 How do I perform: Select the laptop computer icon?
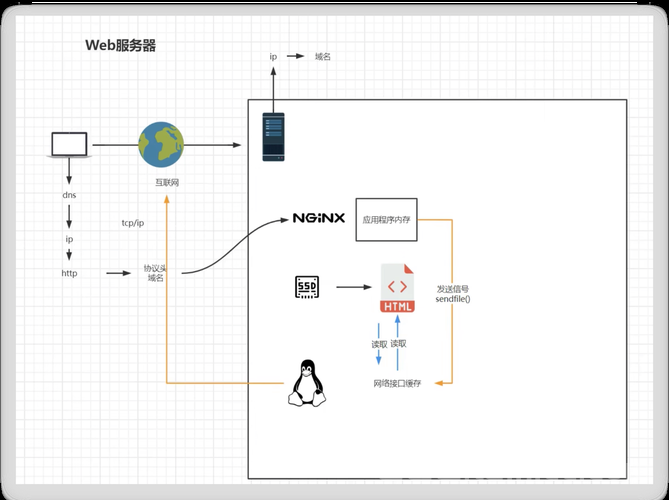pos(69,145)
